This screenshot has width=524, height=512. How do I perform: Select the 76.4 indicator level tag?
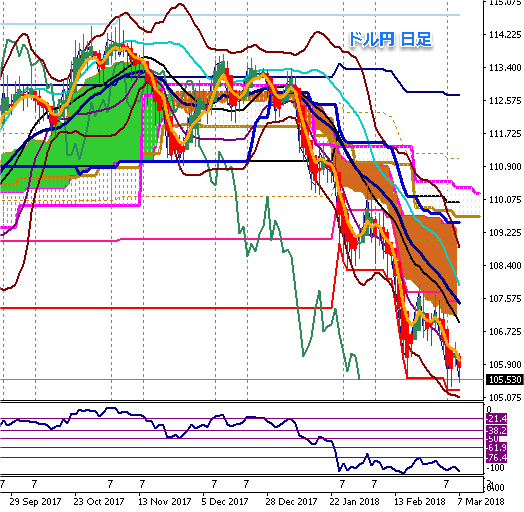pyautogui.click(x=497, y=458)
